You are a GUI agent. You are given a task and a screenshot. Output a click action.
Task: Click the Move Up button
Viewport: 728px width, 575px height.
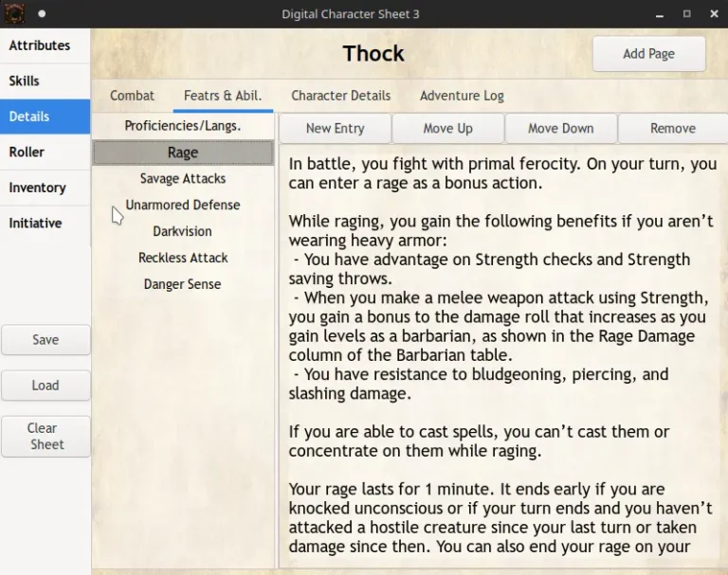447,129
